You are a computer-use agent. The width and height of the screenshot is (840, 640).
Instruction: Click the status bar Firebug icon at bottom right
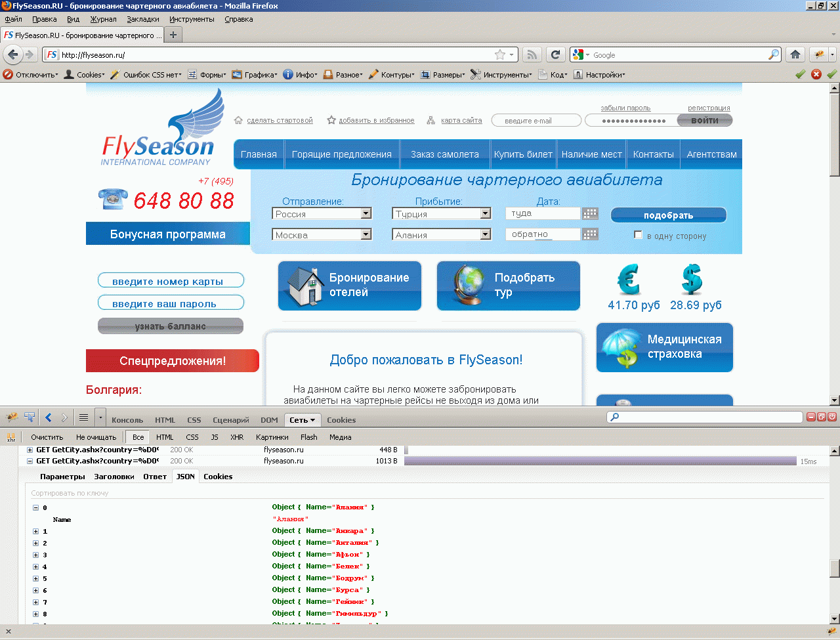831,631
